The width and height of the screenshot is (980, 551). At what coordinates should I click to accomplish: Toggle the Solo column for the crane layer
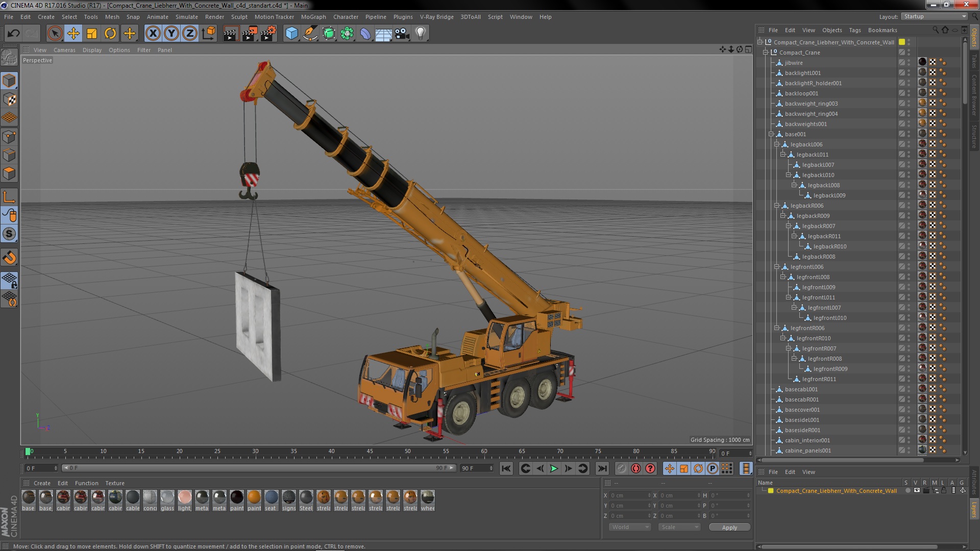908,491
